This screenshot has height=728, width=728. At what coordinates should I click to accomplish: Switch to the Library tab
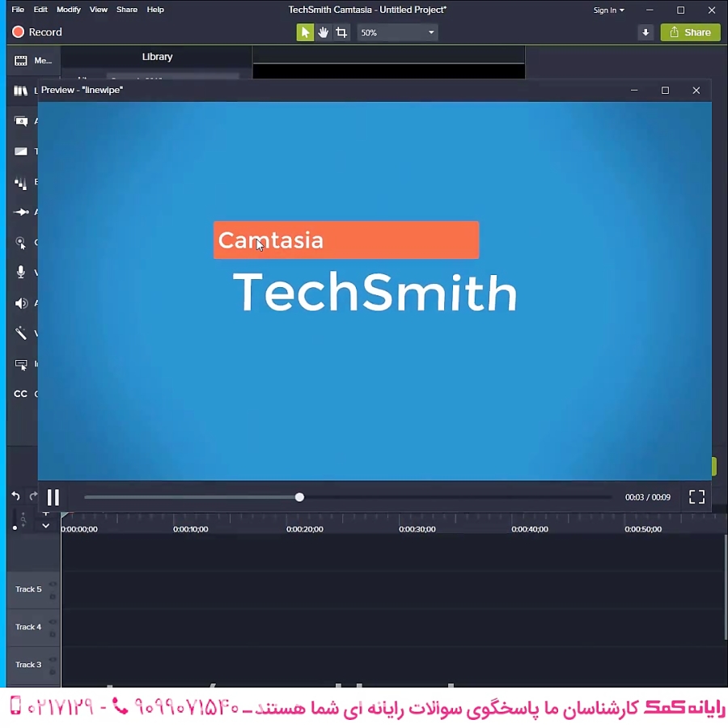tap(157, 57)
